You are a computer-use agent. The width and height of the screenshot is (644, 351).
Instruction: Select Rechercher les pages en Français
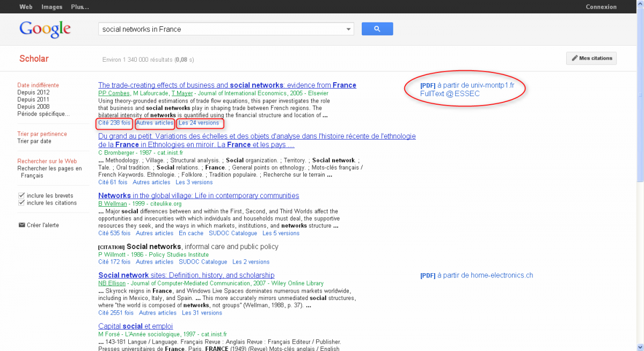(49, 172)
